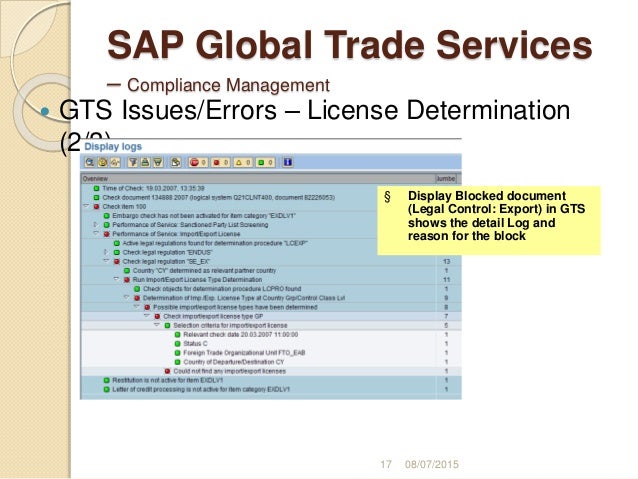
Task: Click green icon of 'Check objects for determination procedure'
Action: [137, 289]
